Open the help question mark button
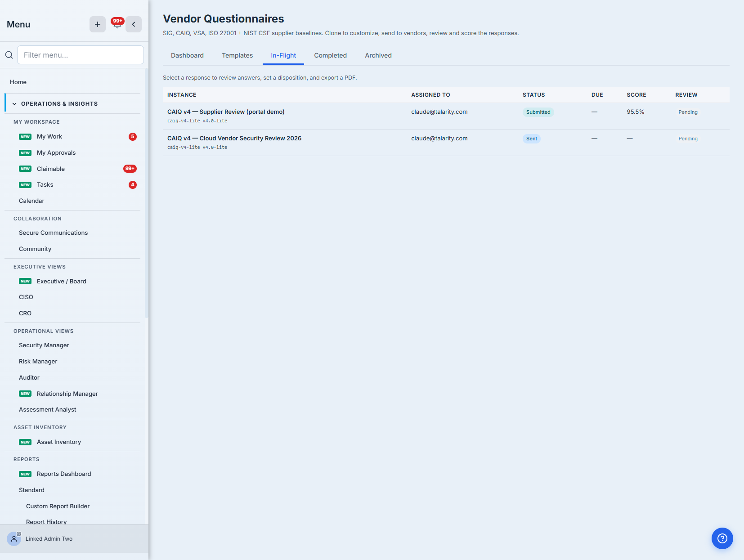Image resolution: width=744 pixels, height=560 pixels. (722, 538)
